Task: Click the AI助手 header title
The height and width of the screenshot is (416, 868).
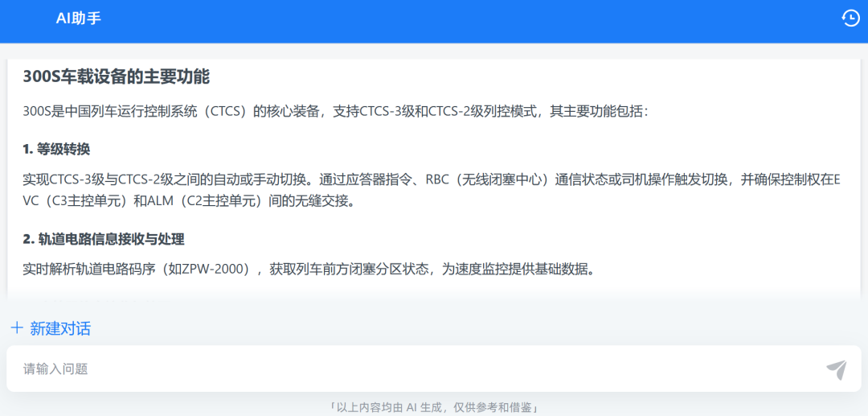Action: [x=78, y=19]
